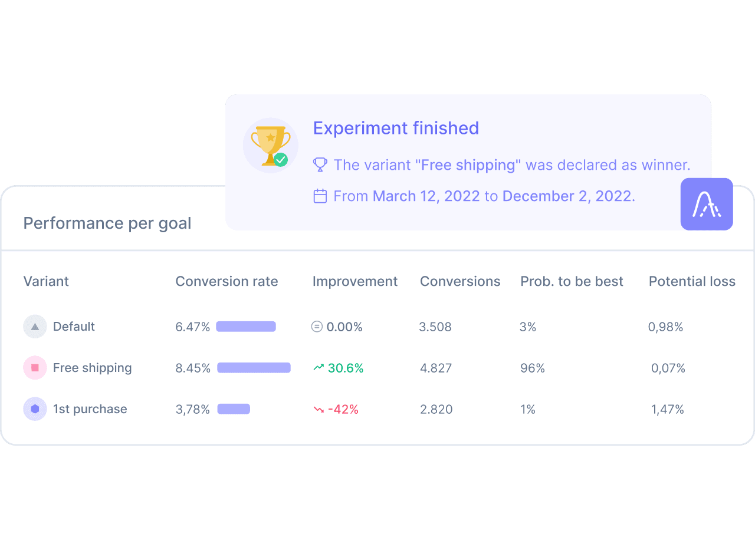755x560 pixels.
Task: Click the Performance per goal heading
Action: [x=107, y=223]
